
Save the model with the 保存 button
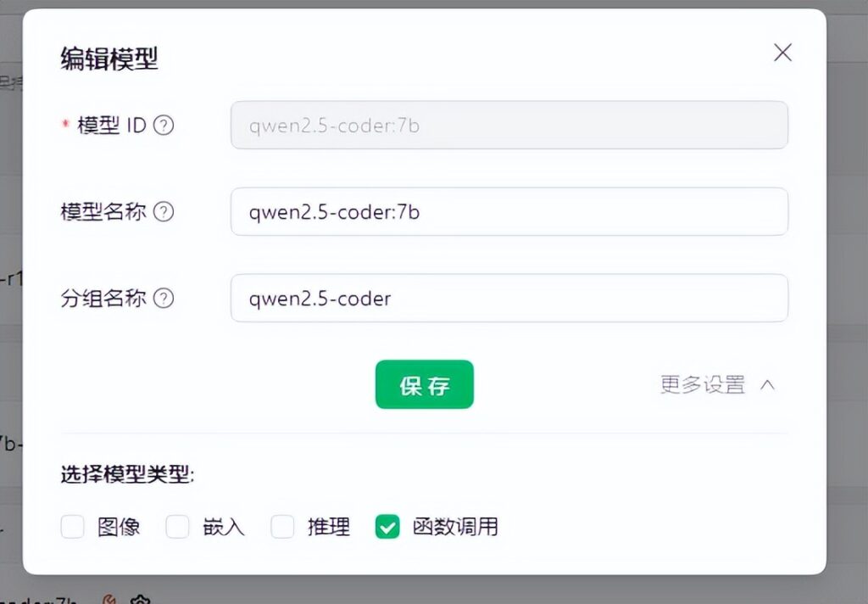424,384
